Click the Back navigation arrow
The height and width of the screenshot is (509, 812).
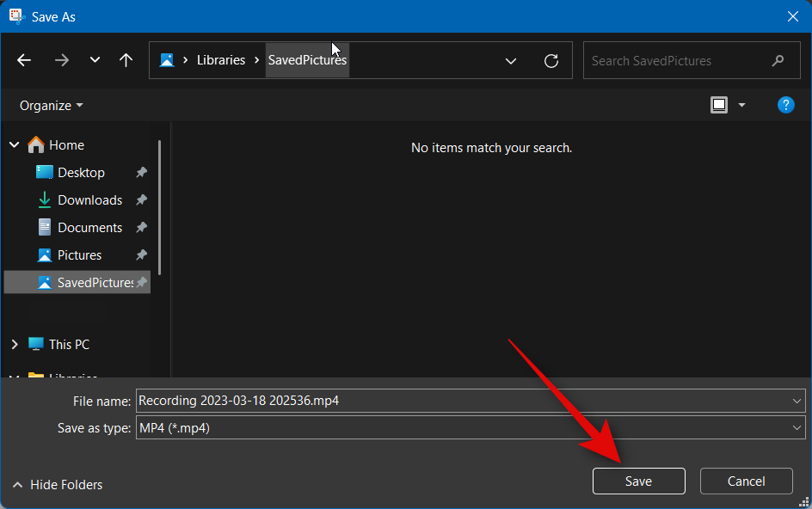[24, 60]
